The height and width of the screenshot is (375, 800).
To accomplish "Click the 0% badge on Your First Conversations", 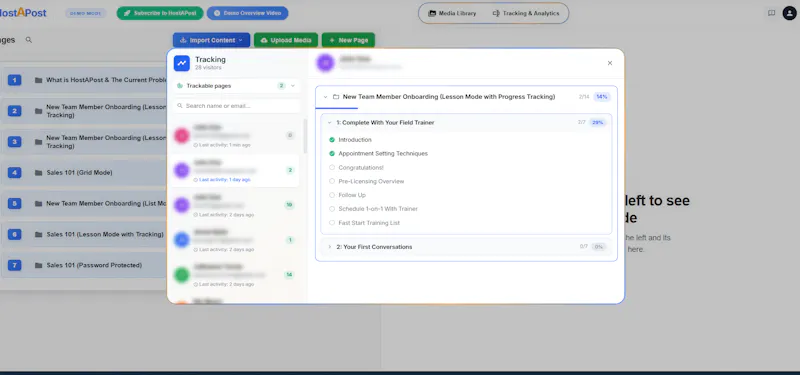I will [598, 247].
